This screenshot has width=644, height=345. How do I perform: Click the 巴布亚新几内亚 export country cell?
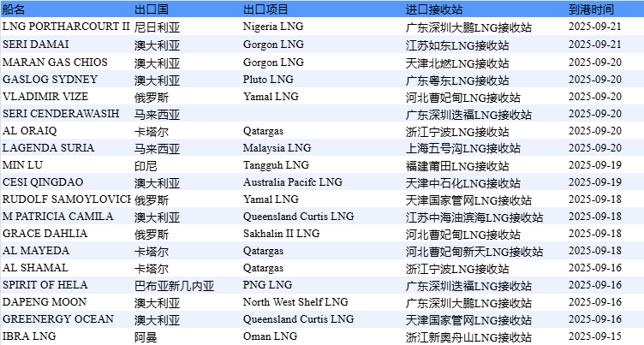pos(174,286)
